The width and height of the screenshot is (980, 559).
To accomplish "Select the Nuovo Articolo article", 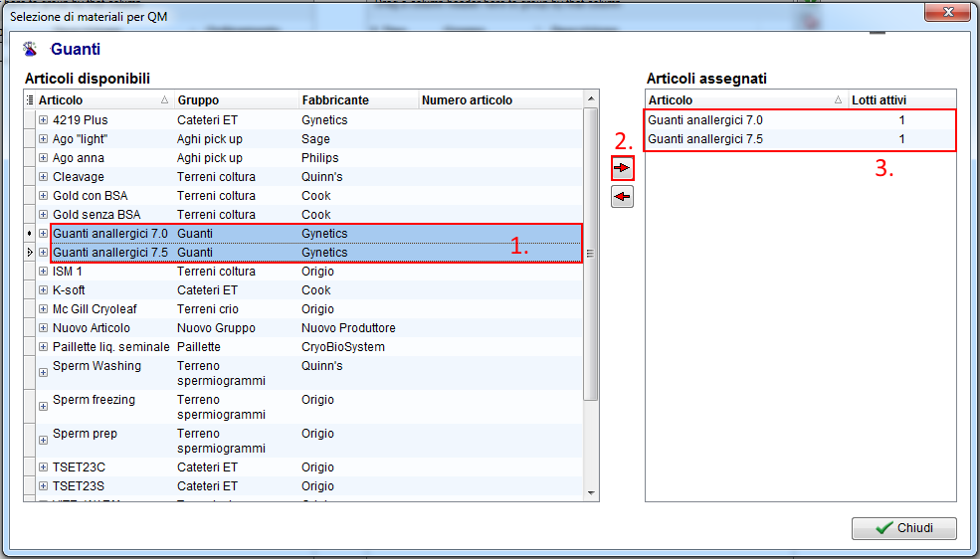I will coord(92,328).
